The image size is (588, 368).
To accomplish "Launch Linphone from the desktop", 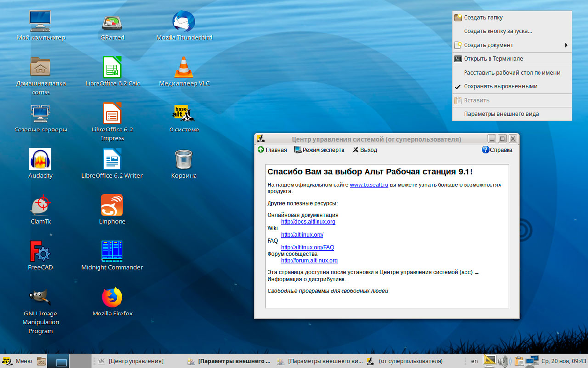I will (x=112, y=205).
